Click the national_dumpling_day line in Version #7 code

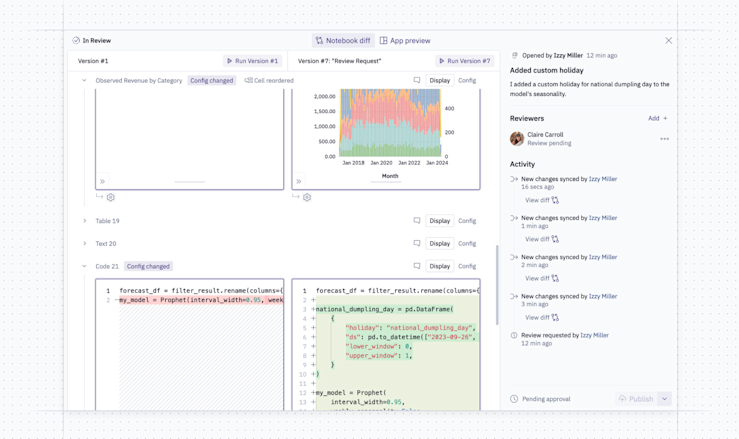click(384, 309)
